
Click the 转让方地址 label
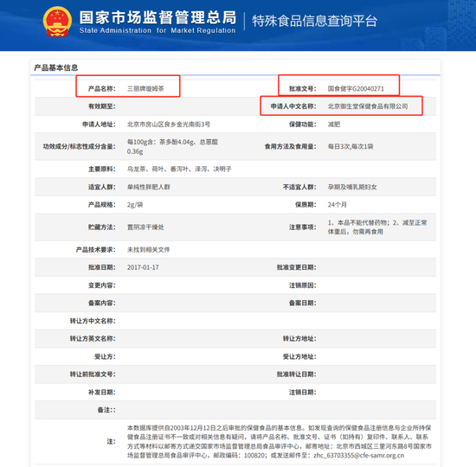[x=299, y=339]
